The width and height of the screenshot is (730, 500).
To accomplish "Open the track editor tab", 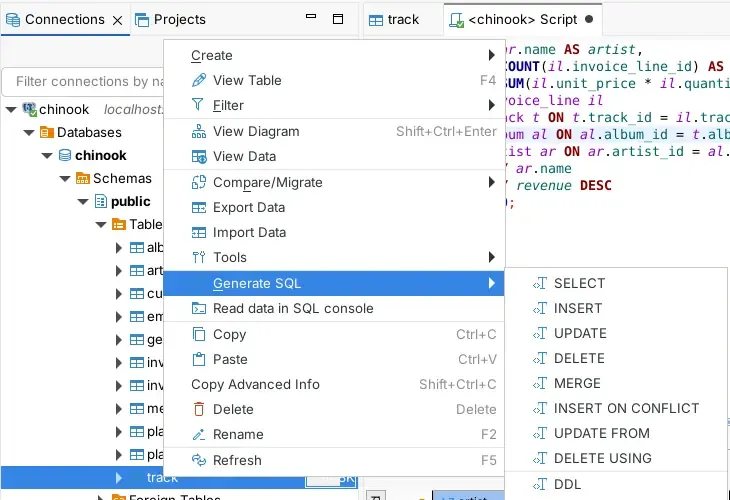I will 394,20.
